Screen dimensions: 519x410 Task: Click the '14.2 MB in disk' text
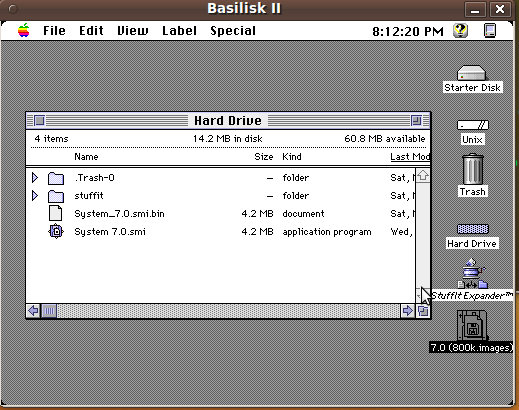coord(228,139)
